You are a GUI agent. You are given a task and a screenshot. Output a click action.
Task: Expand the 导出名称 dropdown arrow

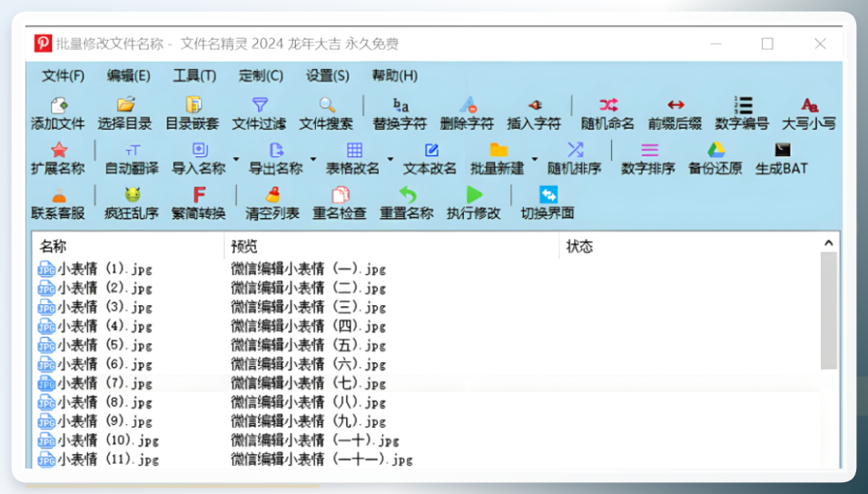(313, 160)
